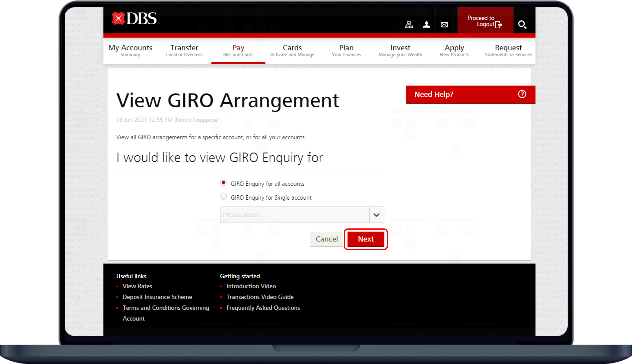Expand the Need Help panel
Screen dimensions: 632x364
(434, 94)
